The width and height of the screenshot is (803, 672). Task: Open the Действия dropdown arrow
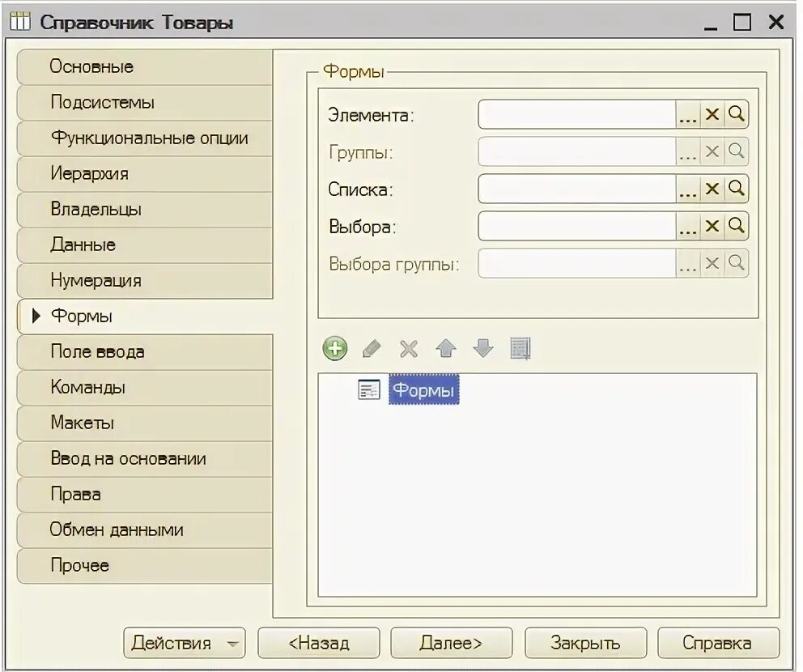point(233,644)
